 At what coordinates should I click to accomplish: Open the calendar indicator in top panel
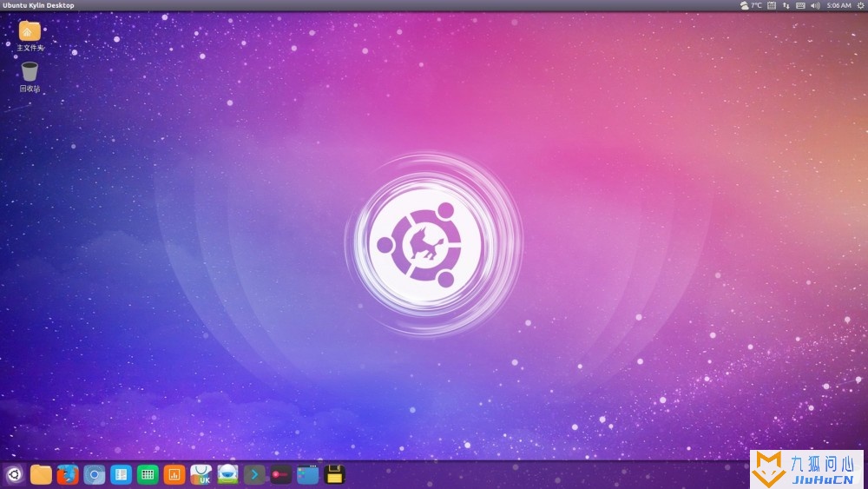click(772, 5)
